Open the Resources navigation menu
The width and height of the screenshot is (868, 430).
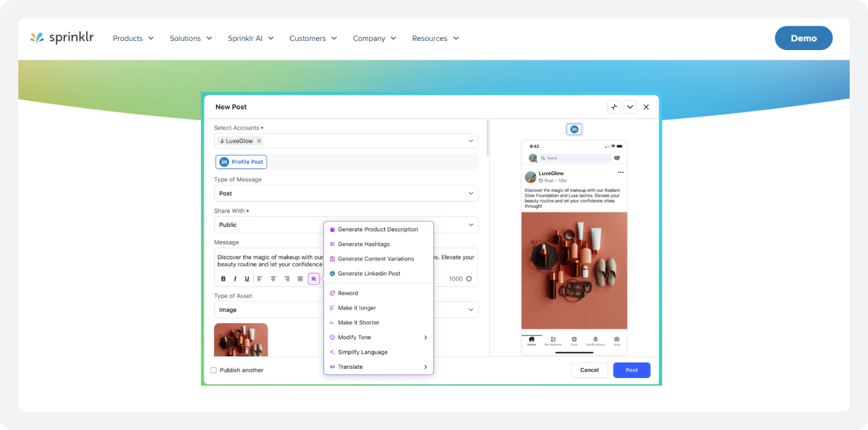click(435, 38)
